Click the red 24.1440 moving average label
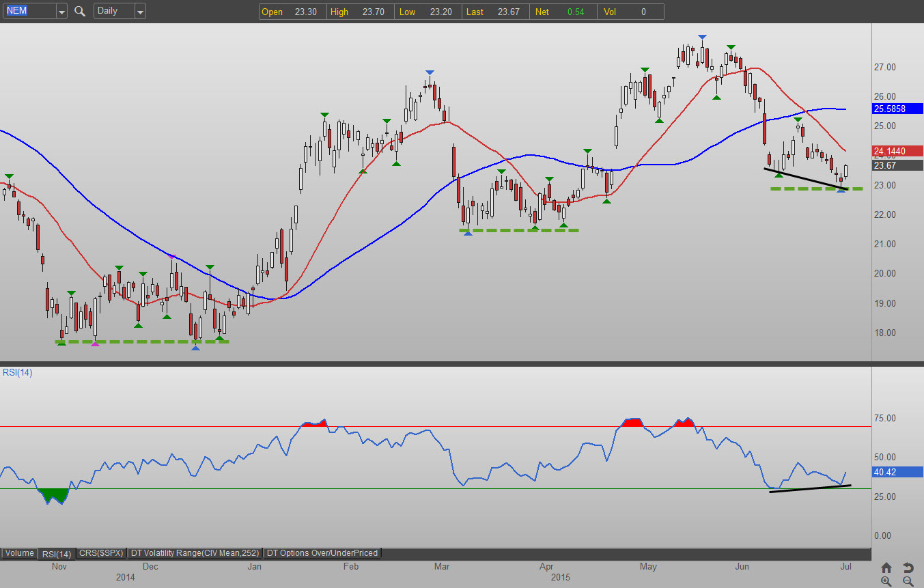 pyautogui.click(x=897, y=152)
